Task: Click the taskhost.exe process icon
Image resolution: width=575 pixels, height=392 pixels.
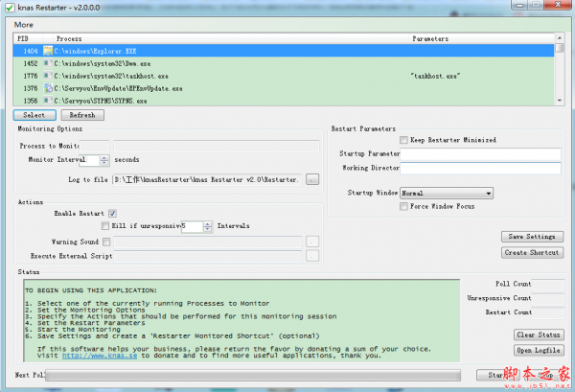Action: [48, 74]
